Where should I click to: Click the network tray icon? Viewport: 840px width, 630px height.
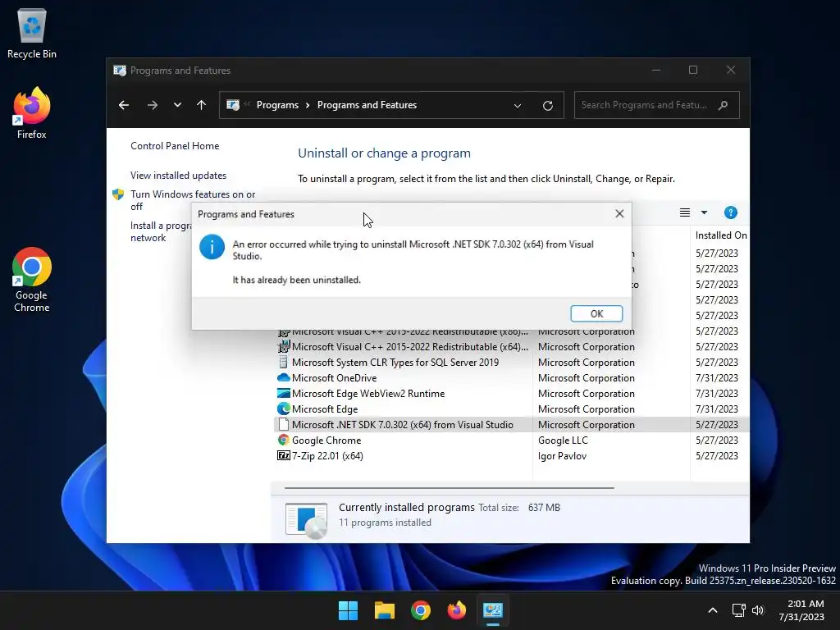739,610
